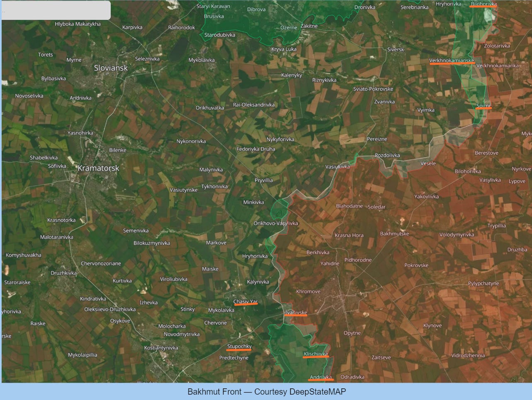Click the Odradivka label

(352, 377)
